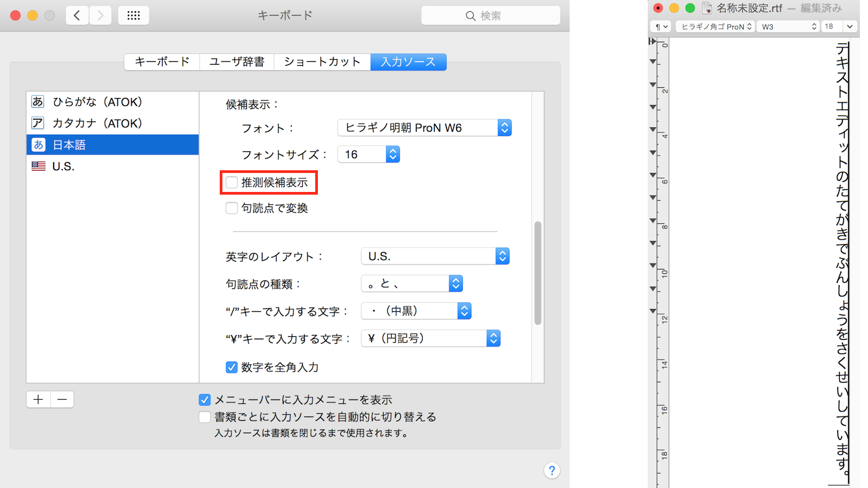Open the “¥”キーで入力する文字 dropdown

(x=431, y=338)
